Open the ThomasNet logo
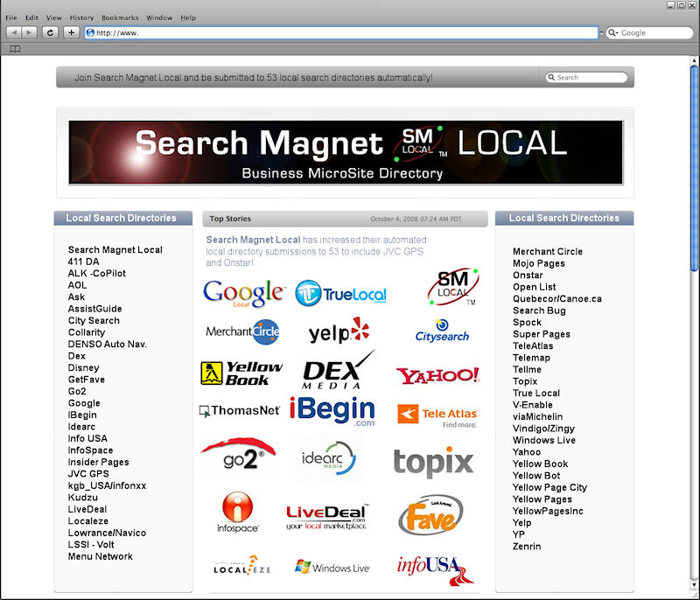Viewport: 700px width, 600px height. pyautogui.click(x=239, y=410)
